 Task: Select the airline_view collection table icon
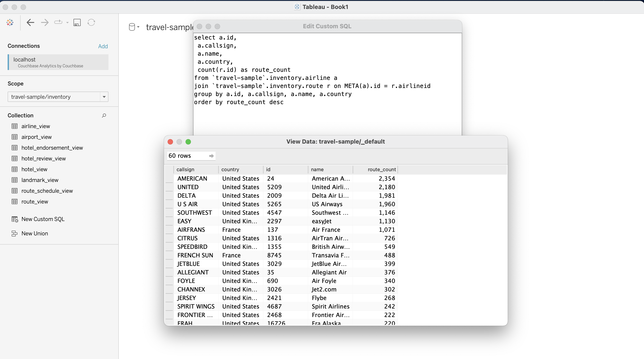pyautogui.click(x=15, y=126)
